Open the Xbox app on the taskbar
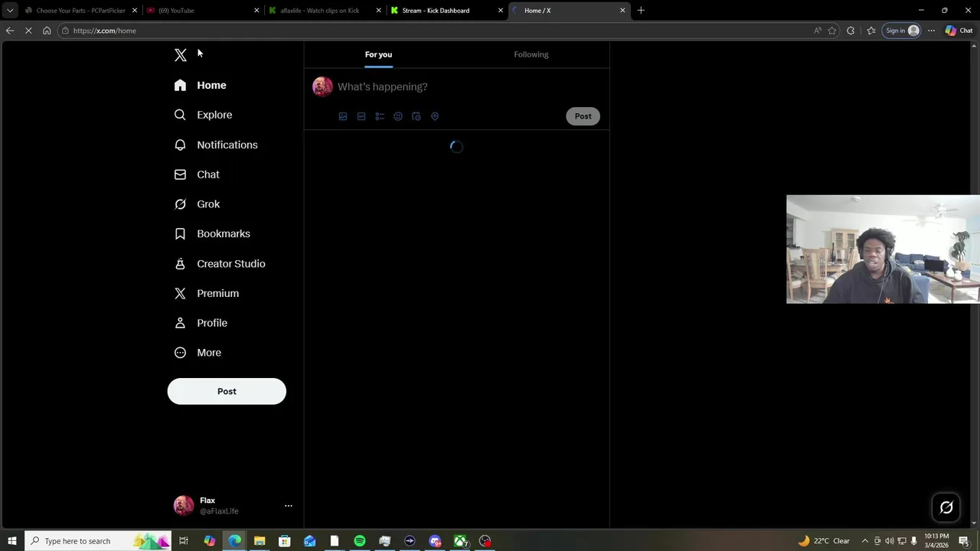 (460, 541)
